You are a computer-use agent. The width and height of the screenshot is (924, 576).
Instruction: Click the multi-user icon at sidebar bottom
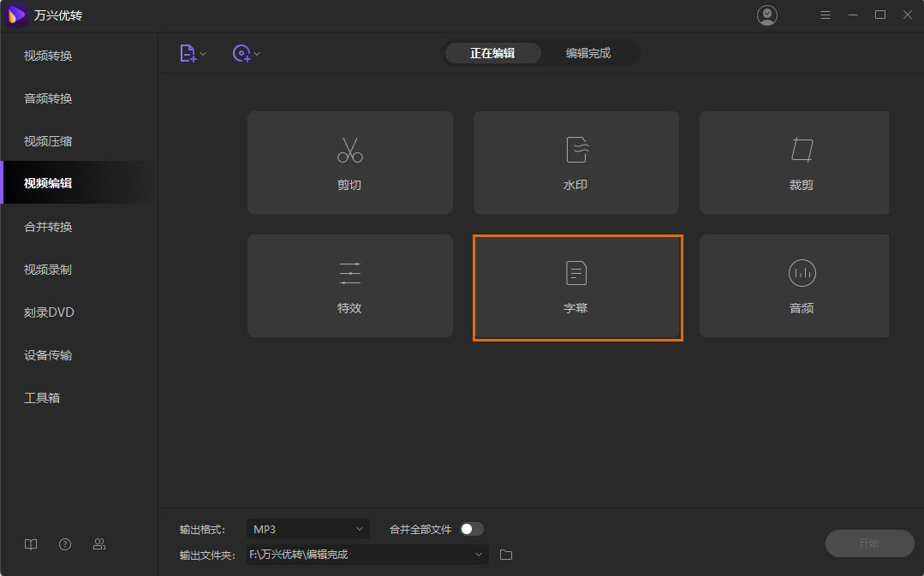point(99,544)
